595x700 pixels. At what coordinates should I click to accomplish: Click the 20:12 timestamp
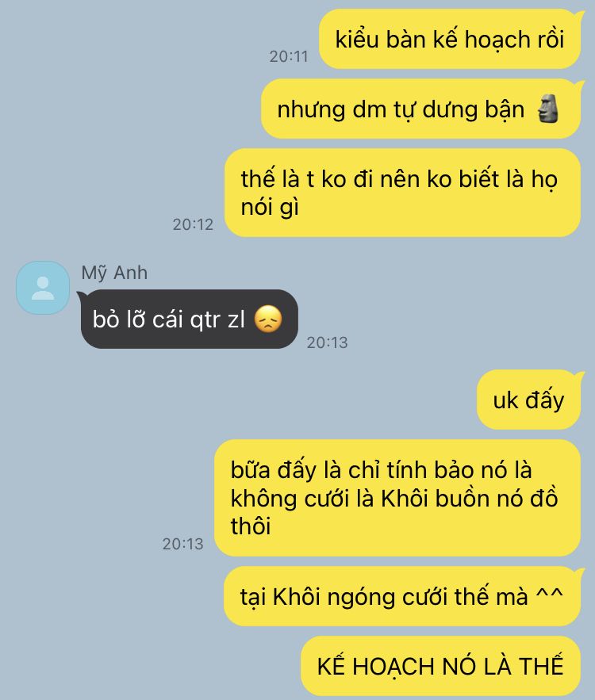point(193,224)
